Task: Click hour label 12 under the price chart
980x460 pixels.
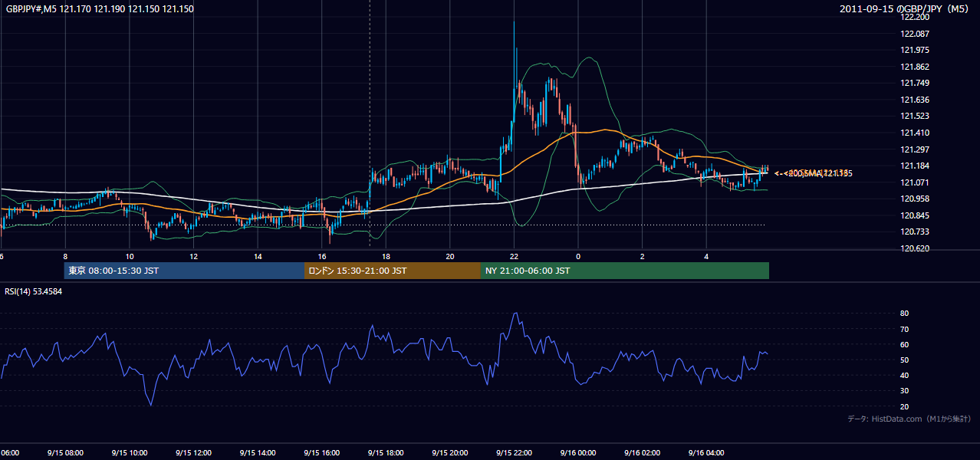Action: 193,256
